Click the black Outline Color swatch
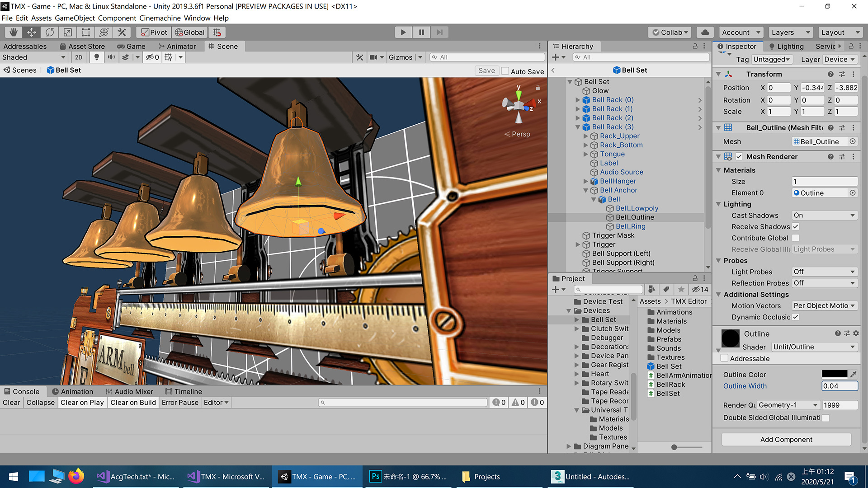Viewport: 868px width, 488px height. coord(834,374)
